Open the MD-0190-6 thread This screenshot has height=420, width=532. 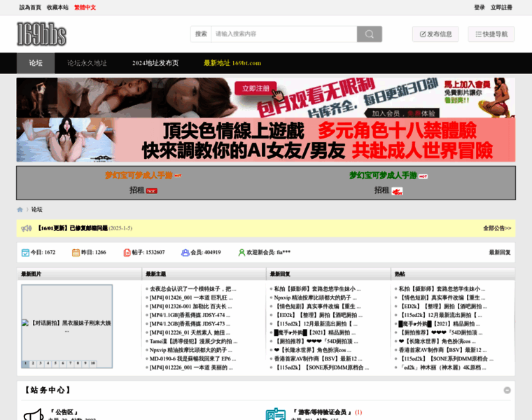(192, 359)
